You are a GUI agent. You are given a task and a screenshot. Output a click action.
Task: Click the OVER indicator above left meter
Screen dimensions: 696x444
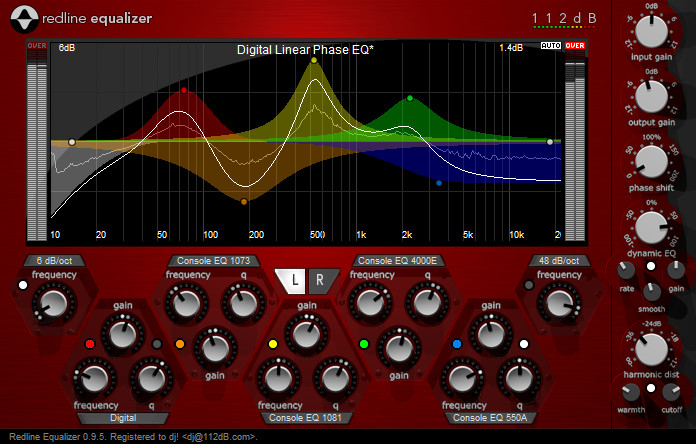click(37, 46)
